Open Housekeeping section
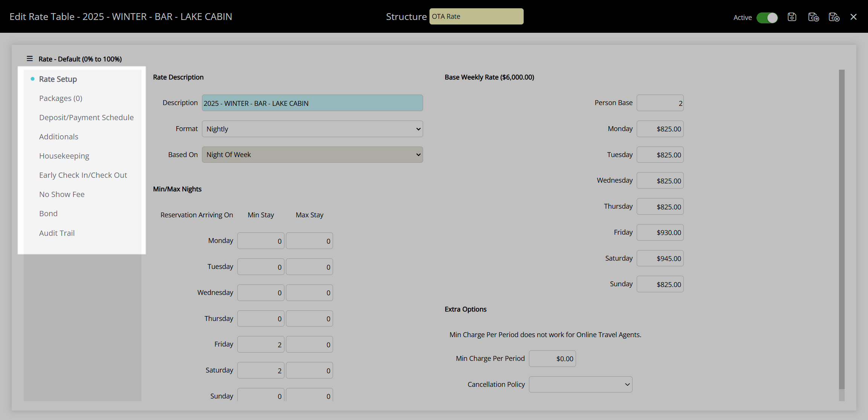 click(x=64, y=156)
